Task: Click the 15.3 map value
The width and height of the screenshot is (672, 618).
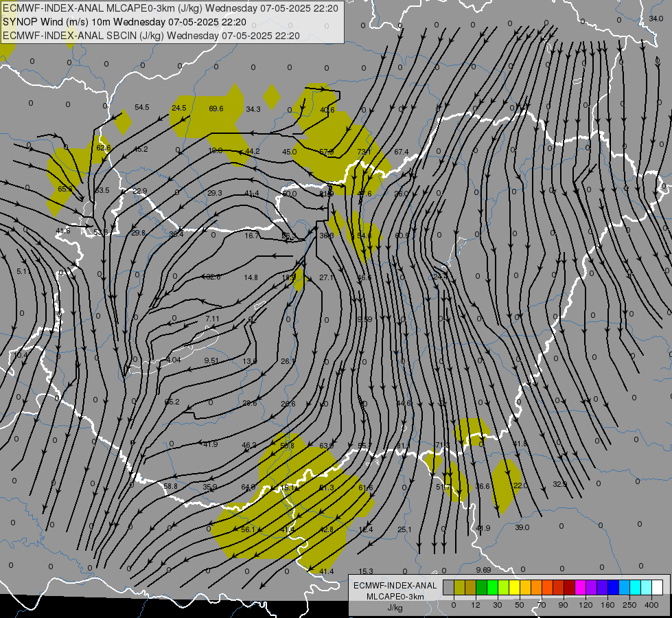Action: click(x=366, y=571)
